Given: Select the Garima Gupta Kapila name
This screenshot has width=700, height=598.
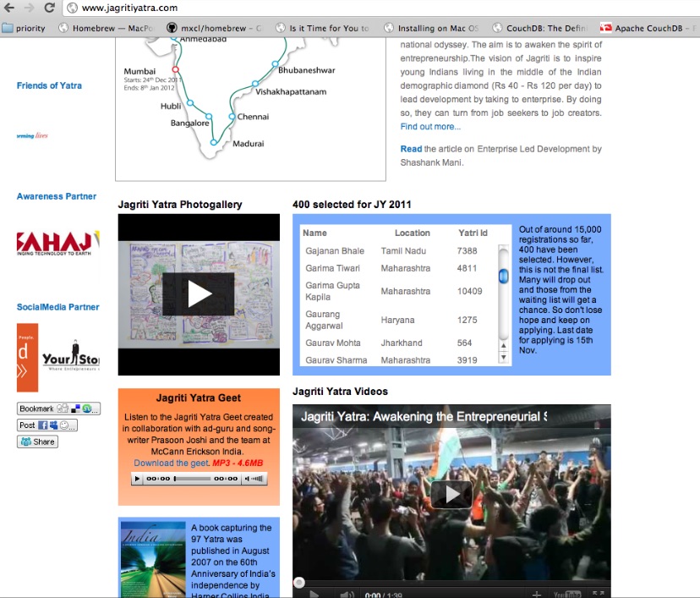Looking at the screenshot, I should (x=332, y=291).
